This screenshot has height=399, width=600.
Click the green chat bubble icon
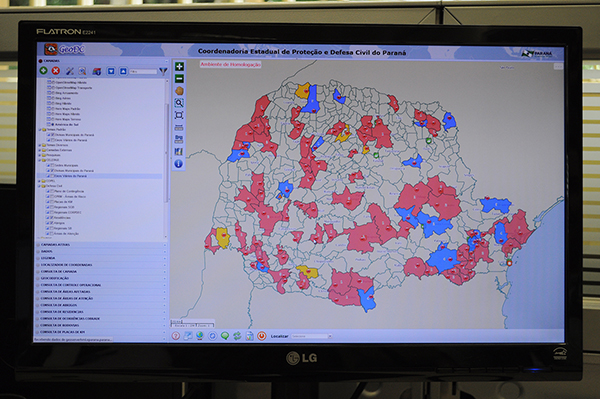pyautogui.click(x=225, y=336)
